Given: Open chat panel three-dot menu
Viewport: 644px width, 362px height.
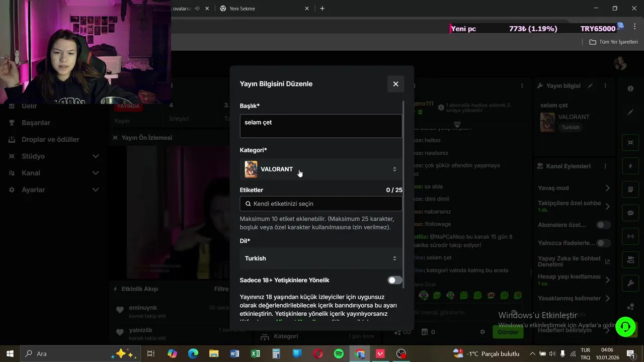Looking at the screenshot, I should tap(522, 86).
